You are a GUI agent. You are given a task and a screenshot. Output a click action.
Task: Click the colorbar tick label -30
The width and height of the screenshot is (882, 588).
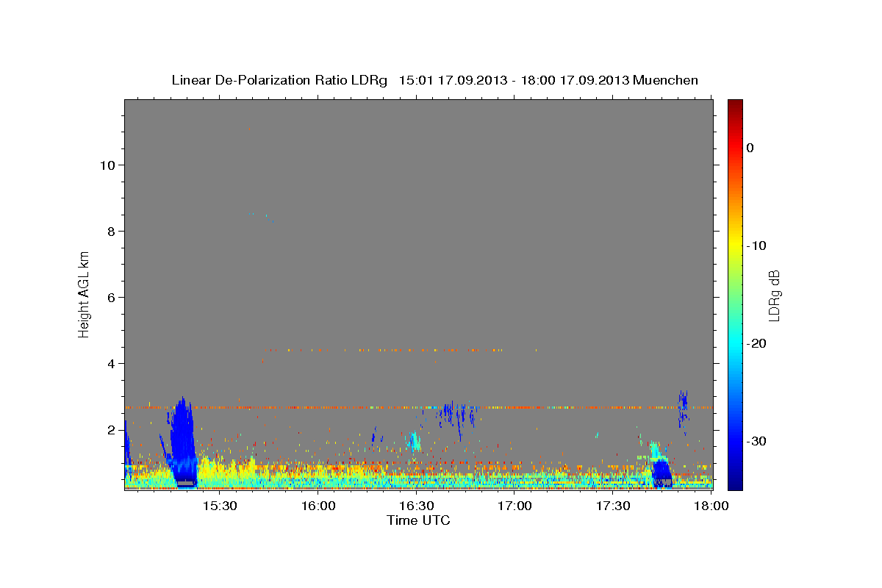pyautogui.click(x=757, y=441)
